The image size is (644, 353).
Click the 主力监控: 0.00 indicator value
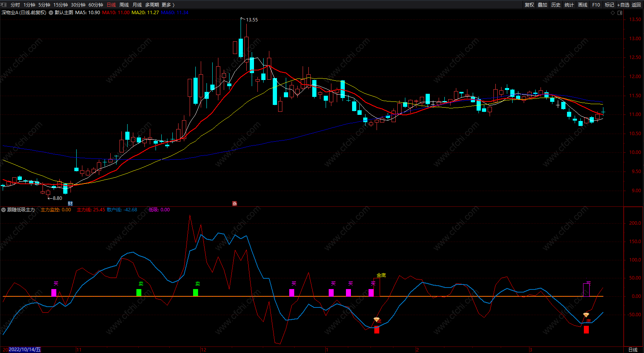(x=56, y=210)
